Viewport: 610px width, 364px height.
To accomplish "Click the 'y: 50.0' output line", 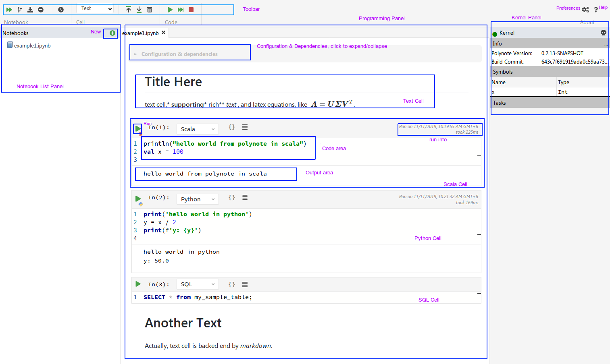I will coord(156,261).
